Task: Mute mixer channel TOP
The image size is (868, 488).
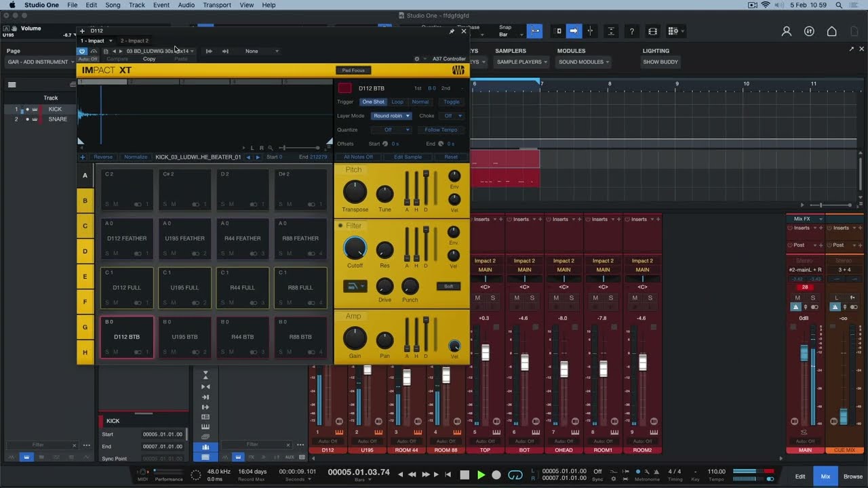Action: 477,298
